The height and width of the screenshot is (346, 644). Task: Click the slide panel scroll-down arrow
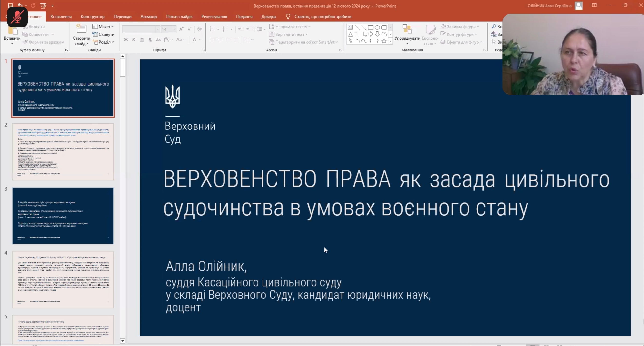pyautogui.click(x=123, y=340)
